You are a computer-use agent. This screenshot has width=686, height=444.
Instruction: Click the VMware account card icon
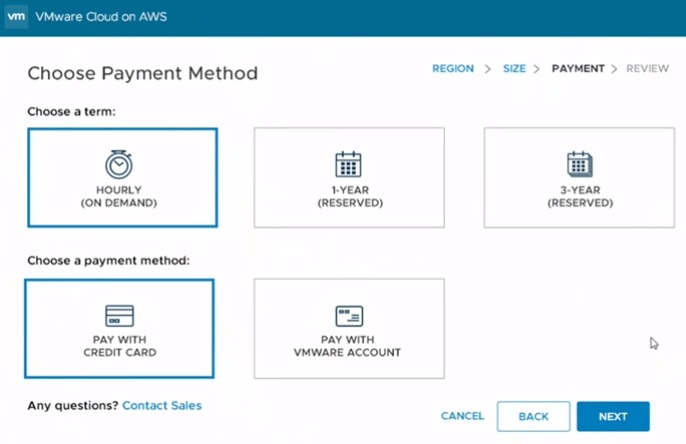[349, 316]
